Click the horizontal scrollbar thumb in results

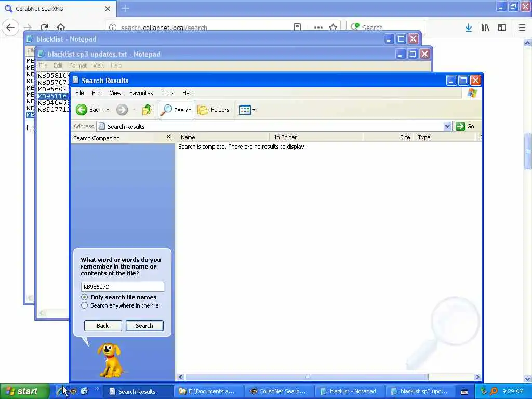coord(307,377)
